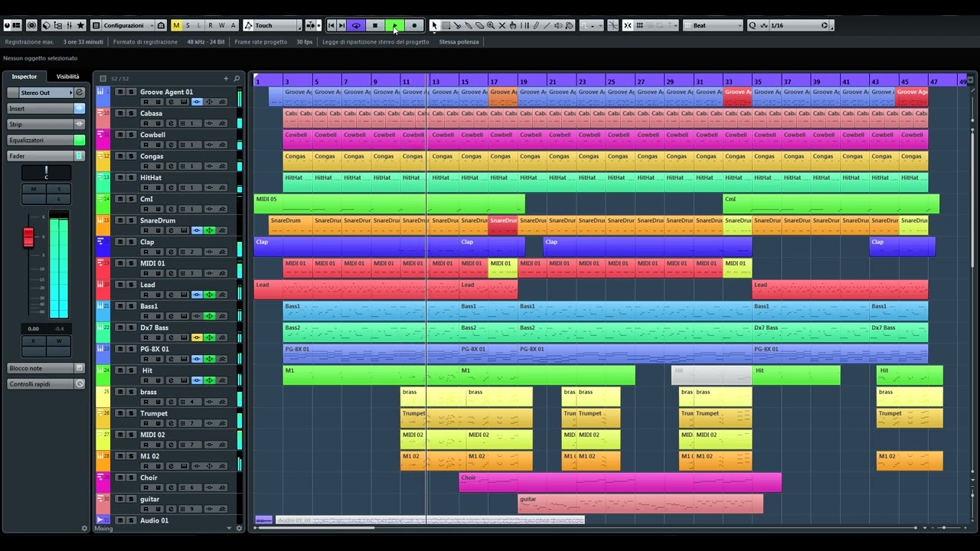This screenshot has width=980, height=551.
Task: Select the Zoom magnifier tool
Action: [x=491, y=25]
